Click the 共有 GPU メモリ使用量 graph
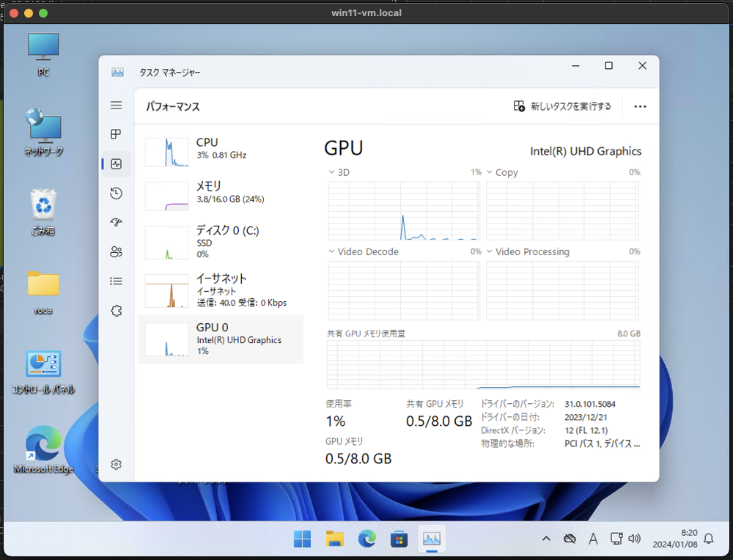 tap(483, 364)
